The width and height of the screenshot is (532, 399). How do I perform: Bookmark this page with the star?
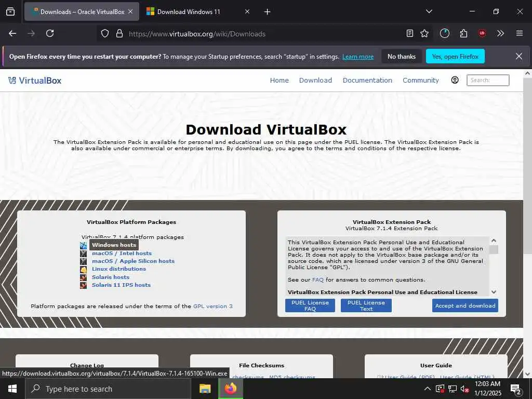[x=424, y=33]
